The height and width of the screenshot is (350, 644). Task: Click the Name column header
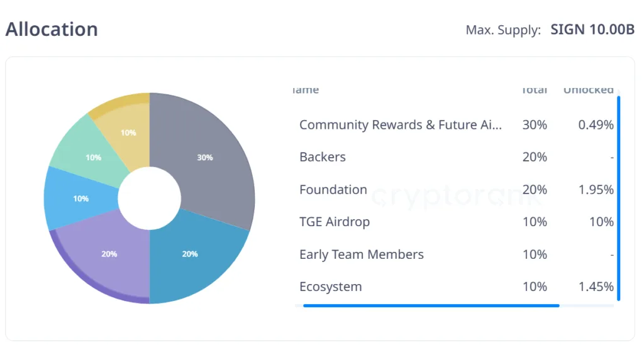coord(306,90)
